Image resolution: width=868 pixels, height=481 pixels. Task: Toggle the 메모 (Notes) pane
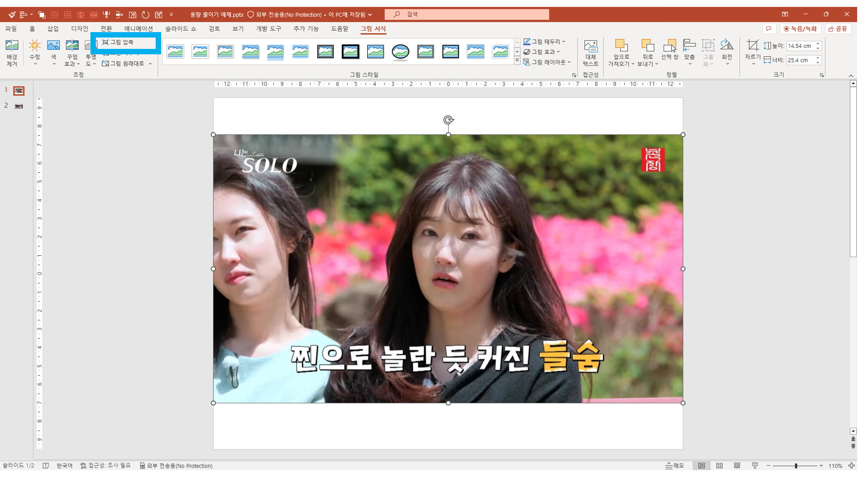675,466
